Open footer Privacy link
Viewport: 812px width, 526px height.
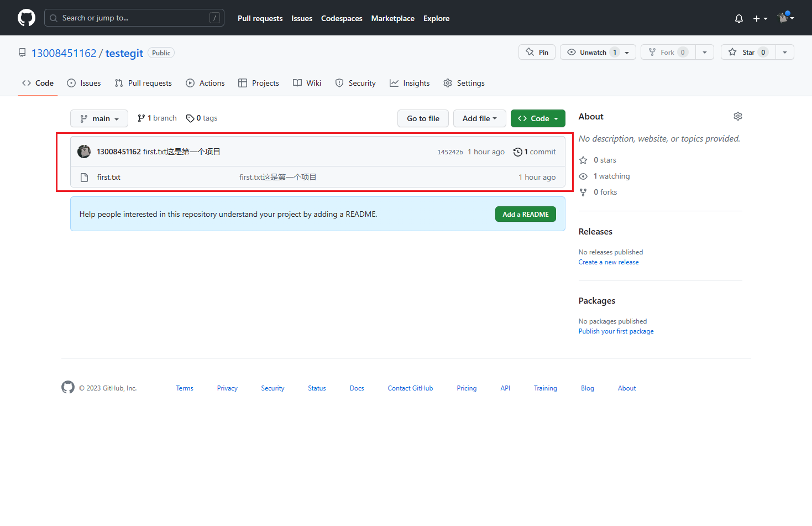point(227,388)
